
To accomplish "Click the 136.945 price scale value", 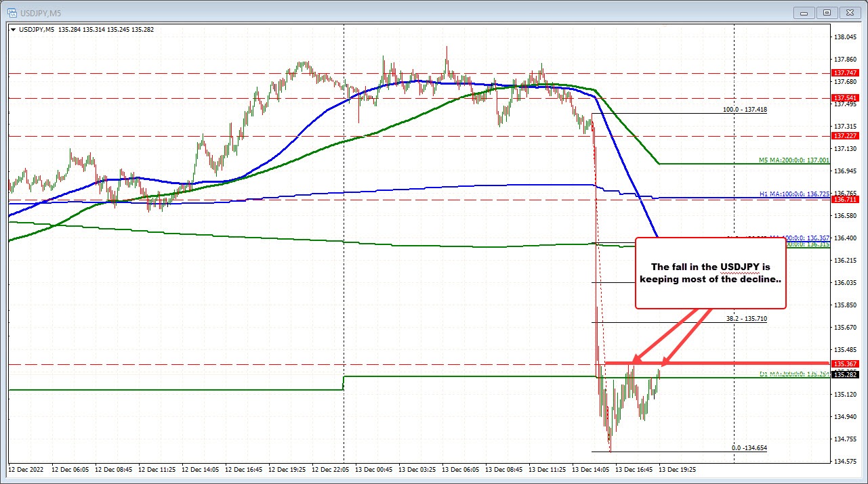I will coord(844,171).
